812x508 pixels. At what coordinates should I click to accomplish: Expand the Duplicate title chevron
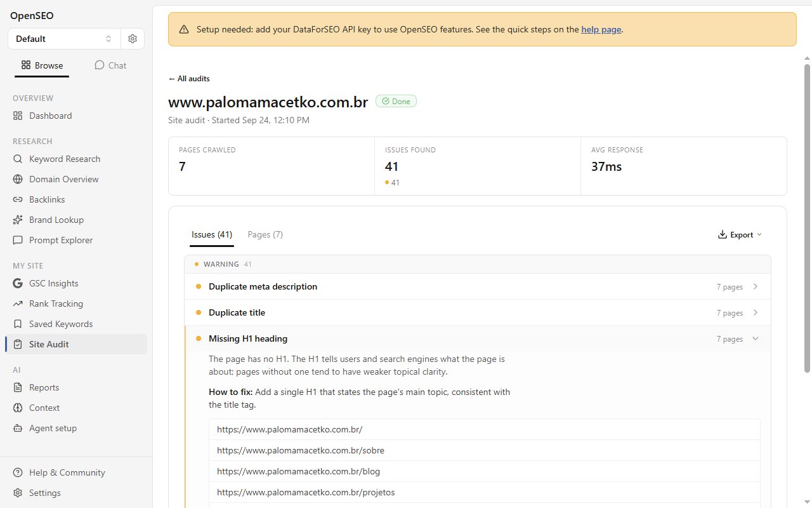pyautogui.click(x=755, y=312)
